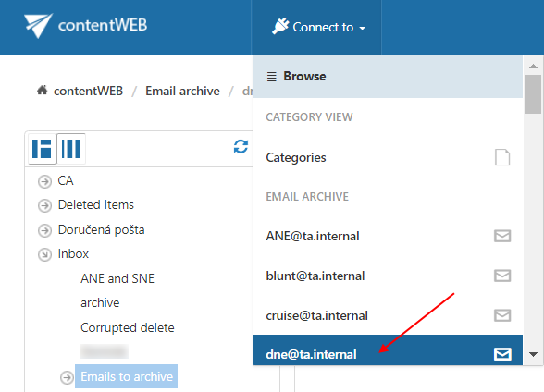Click the envelope icon next to blunt@ta.internal
This screenshot has width=544, height=392.
(x=502, y=276)
